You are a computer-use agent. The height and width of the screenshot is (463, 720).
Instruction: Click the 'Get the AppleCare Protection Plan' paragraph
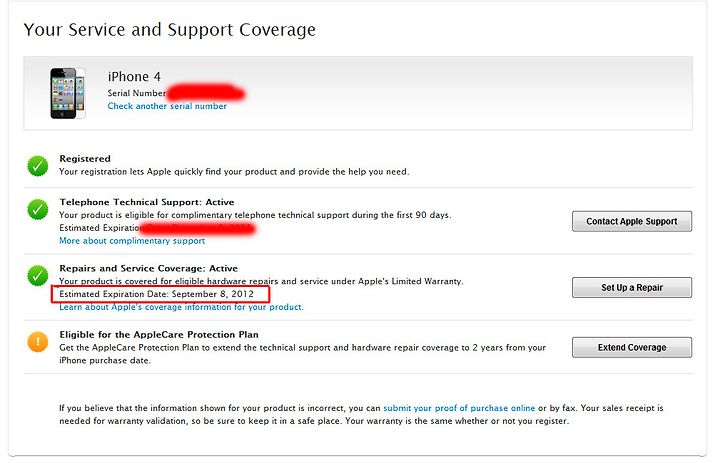(x=303, y=354)
